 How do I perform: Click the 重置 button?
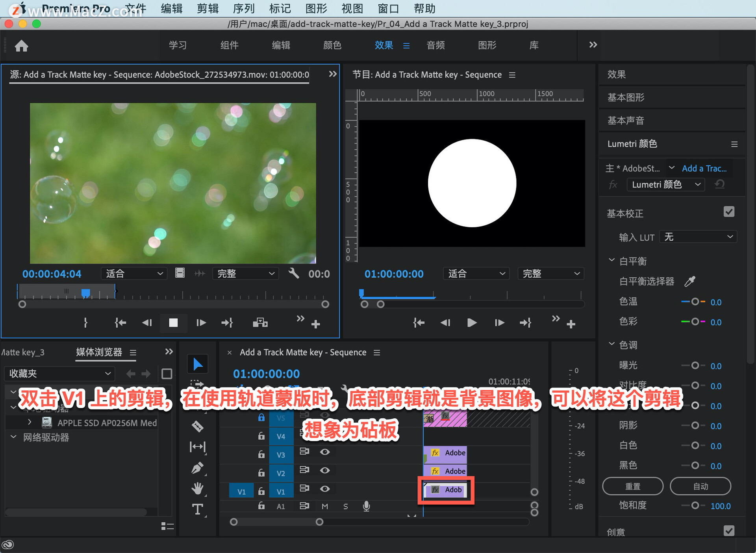pos(632,486)
